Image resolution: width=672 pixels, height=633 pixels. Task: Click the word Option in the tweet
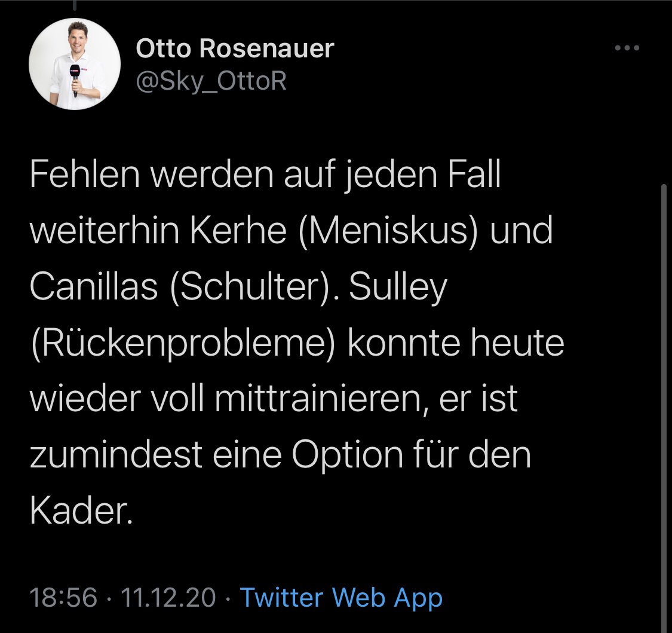click(348, 456)
